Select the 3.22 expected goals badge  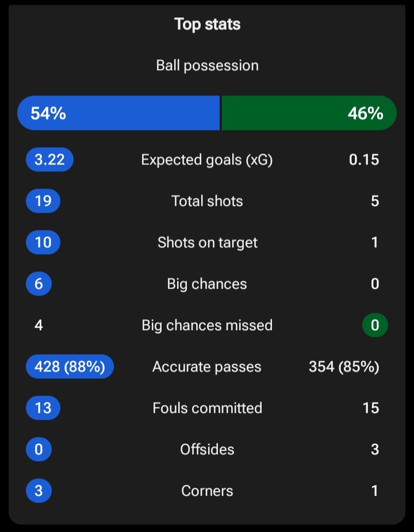[x=49, y=160]
